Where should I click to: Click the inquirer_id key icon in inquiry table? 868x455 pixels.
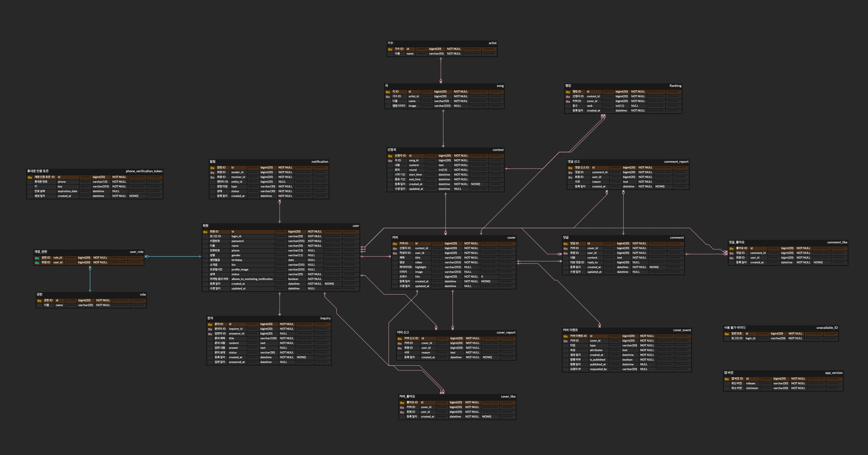point(210,329)
